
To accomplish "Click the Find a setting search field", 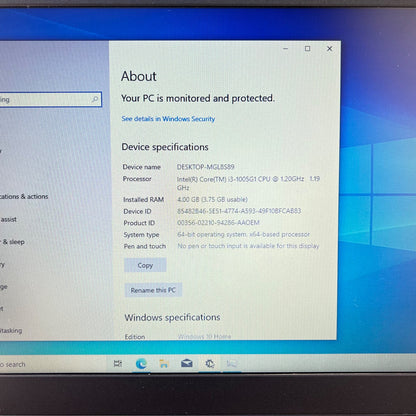I will [x=50, y=99].
